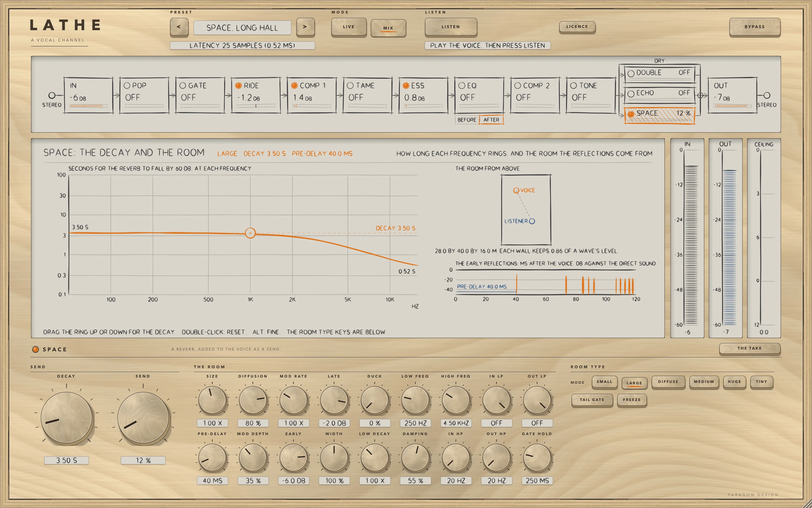Disable the ESS module toggle
Image resolution: width=812 pixels, height=508 pixels.
(406, 86)
